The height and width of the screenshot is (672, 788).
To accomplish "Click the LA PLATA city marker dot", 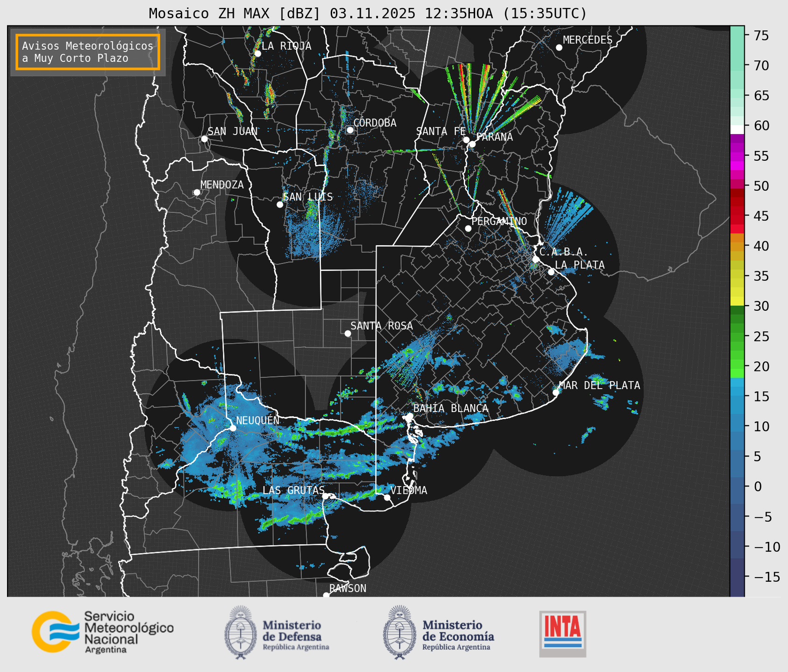I will (551, 272).
